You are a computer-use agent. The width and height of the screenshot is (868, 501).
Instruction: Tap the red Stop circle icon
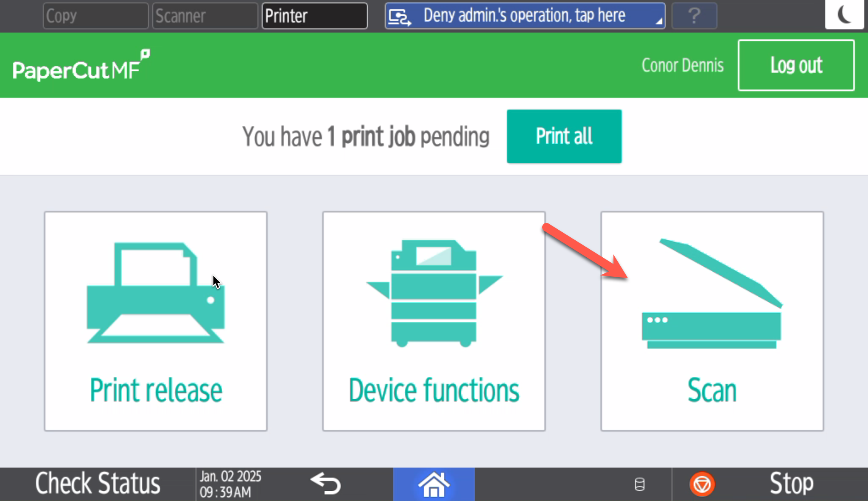702,484
